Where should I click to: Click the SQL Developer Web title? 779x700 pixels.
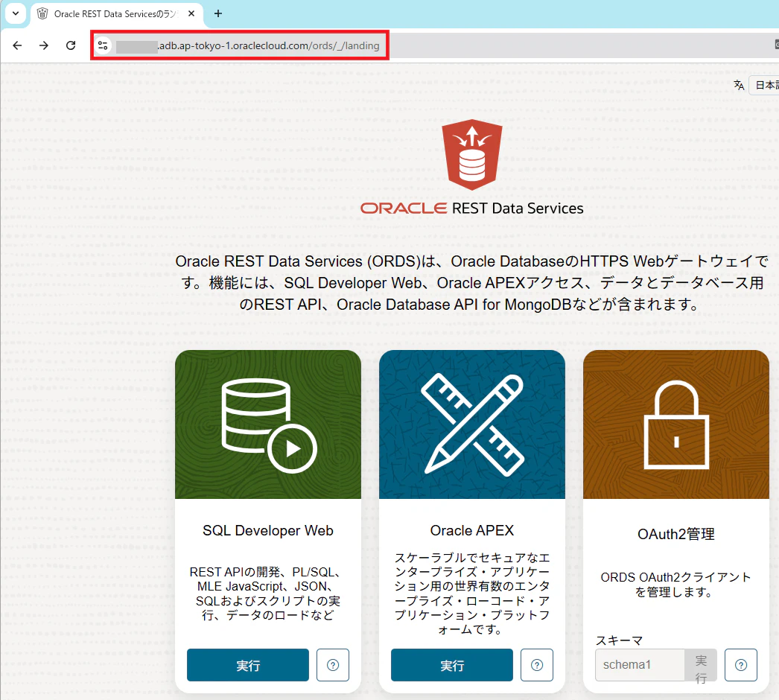(x=268, y=531)
